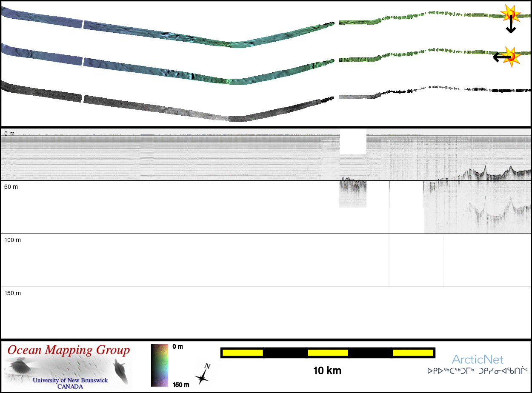Screen dimensions: 532x393
Task: Click the top starburst marker with down arrow
Action: pyautogui.click(x=510, y=14)
